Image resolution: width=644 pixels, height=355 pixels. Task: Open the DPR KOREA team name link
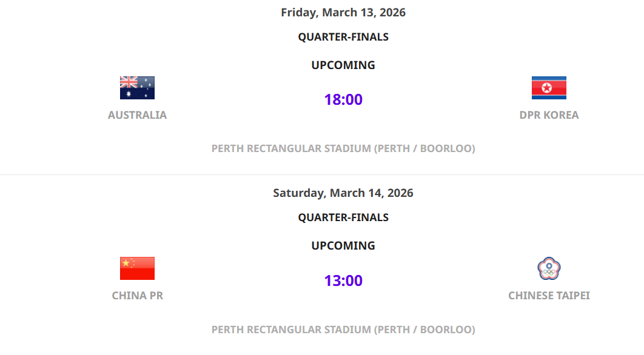coord(549,115)
